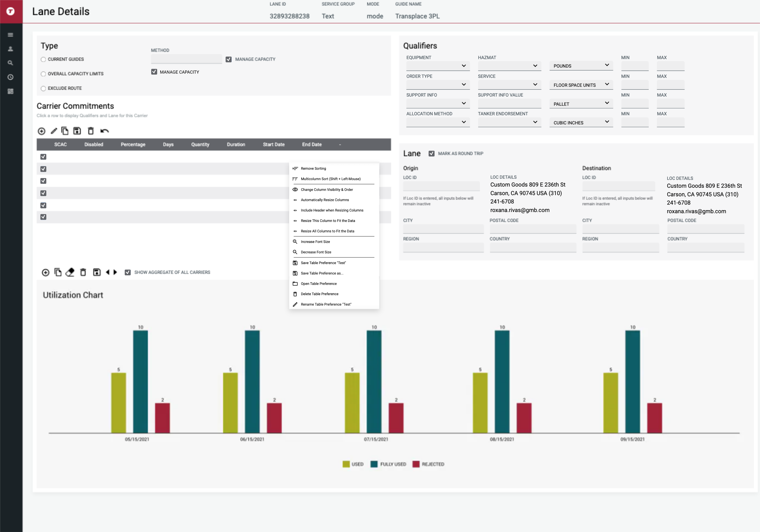This screenshot has width=760, height=532.
Task: Toggle Show Aggregate Of All Carriers
Action: [127, 272]
